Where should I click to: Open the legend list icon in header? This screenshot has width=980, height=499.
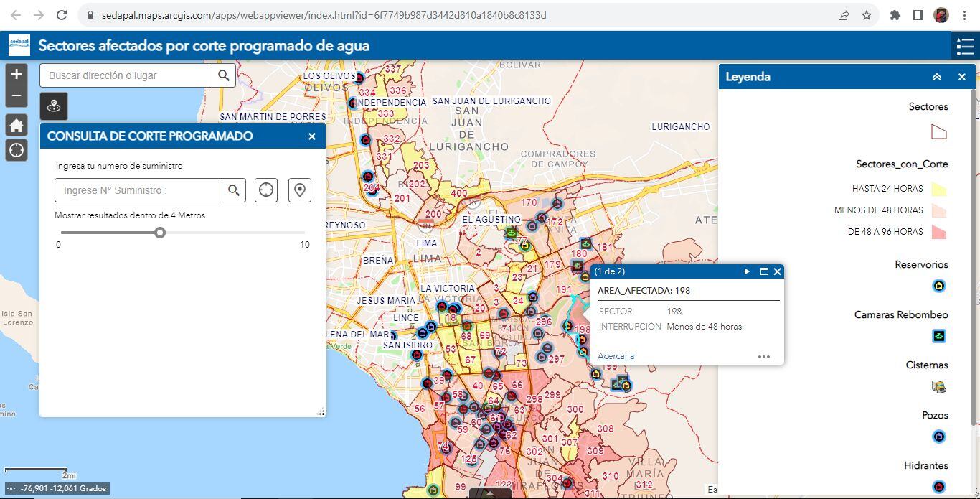click(965, 47)
